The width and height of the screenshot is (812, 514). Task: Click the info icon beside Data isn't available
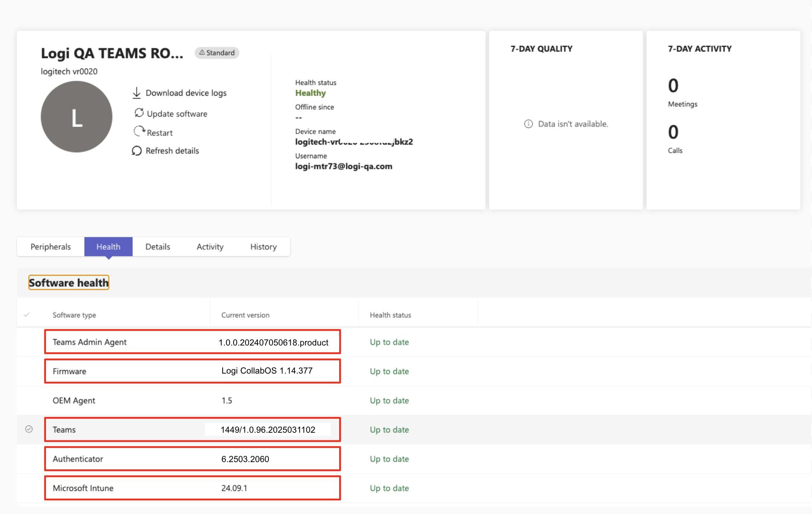528,124
